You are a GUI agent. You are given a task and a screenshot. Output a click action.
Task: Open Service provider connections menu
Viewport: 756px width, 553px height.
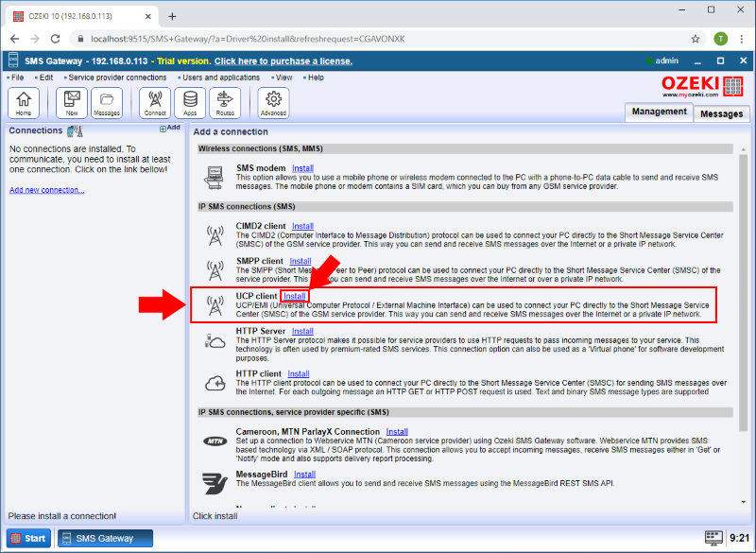[115, 78]
